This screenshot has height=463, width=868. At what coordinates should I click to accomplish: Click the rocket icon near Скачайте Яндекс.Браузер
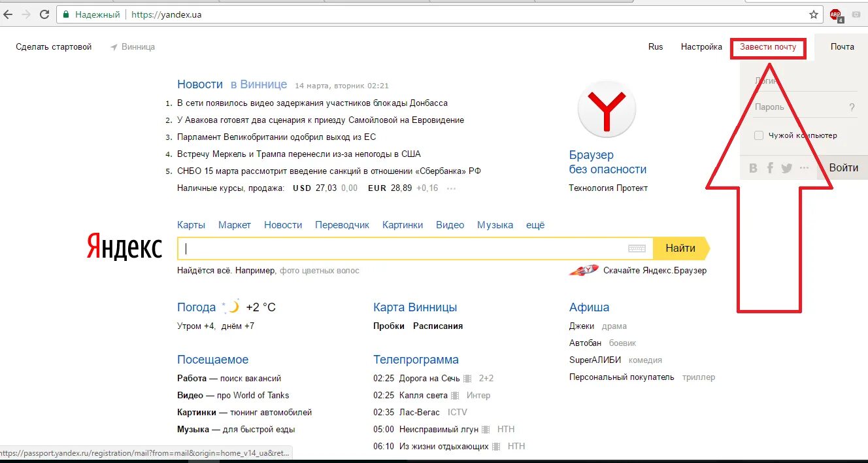(x=583, y=270)
